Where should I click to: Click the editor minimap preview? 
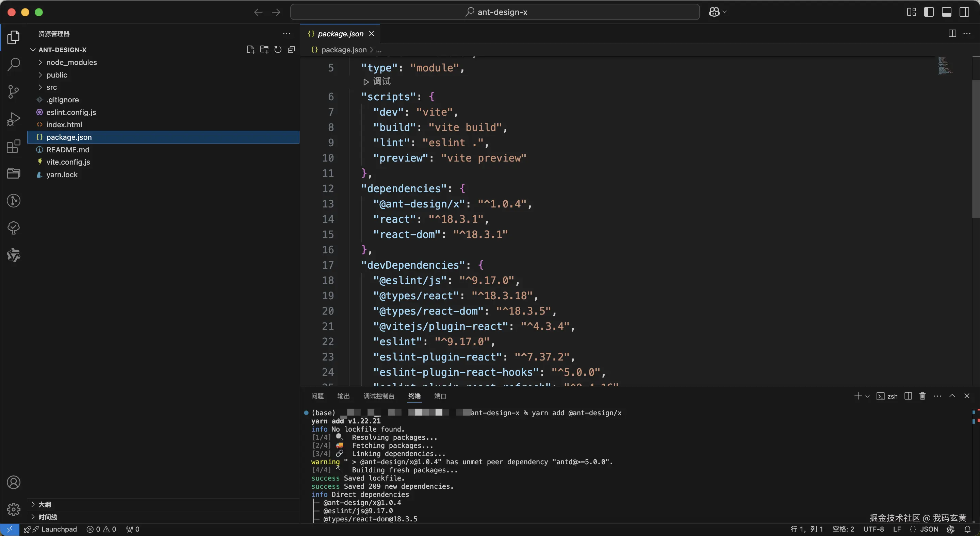coord(945,66)
